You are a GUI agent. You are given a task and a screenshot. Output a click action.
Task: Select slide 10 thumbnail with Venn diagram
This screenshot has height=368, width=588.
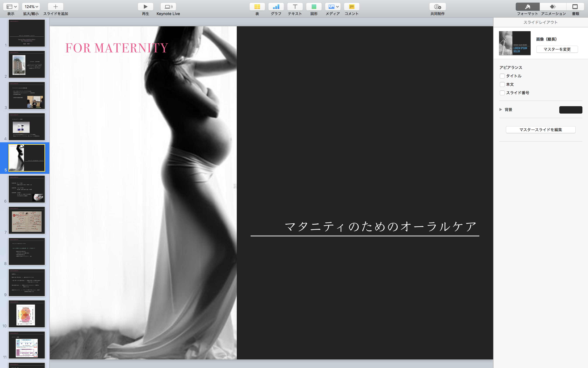27,314
